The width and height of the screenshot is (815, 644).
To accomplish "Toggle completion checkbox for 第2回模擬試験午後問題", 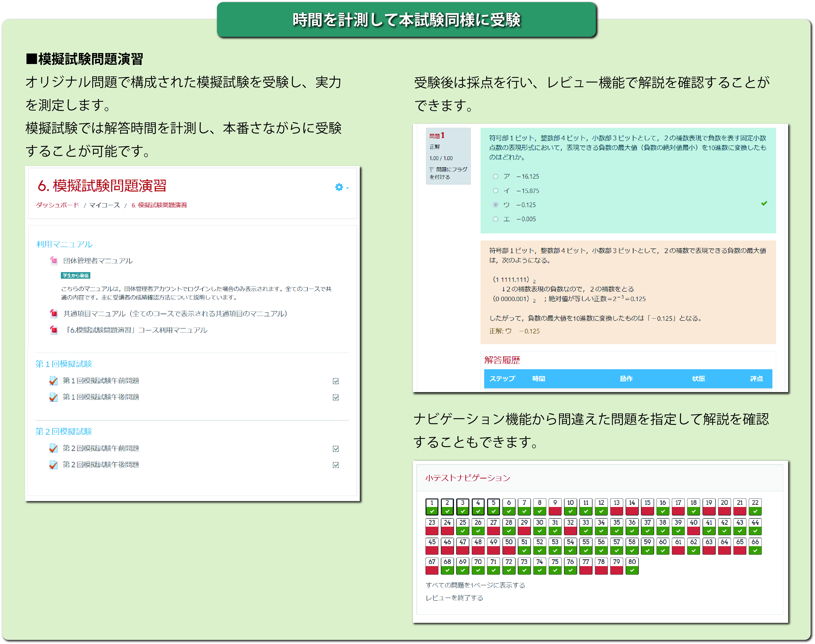I will (336, 465).
